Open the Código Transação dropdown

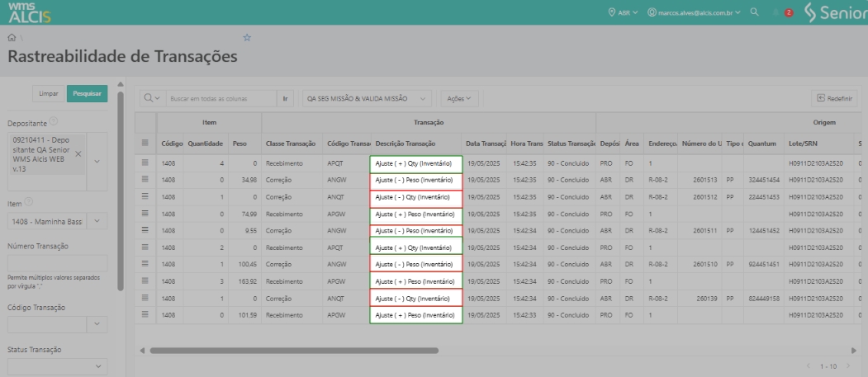click(x=97, y=325)
